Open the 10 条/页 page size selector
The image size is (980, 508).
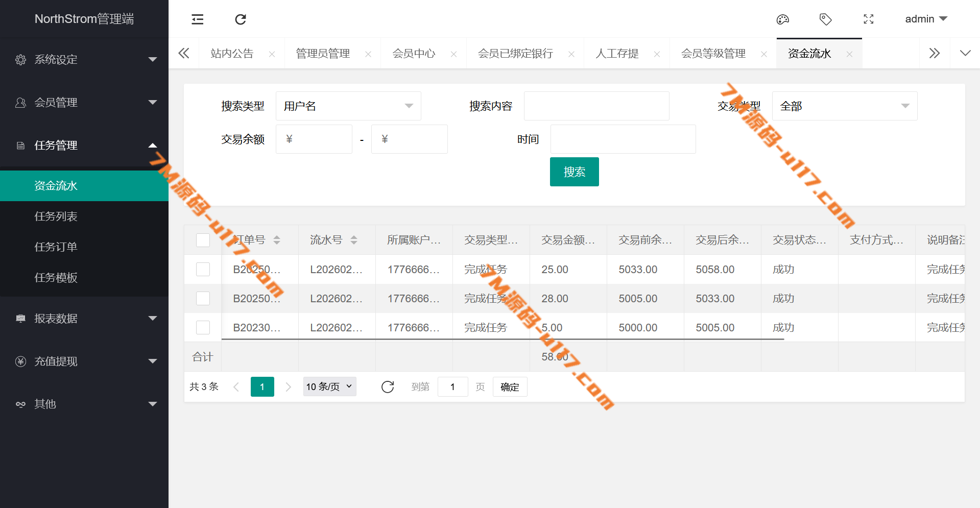click(329, 387)
